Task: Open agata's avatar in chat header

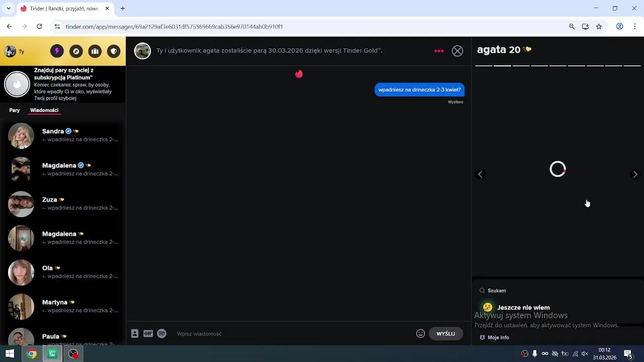Action: 142,51
